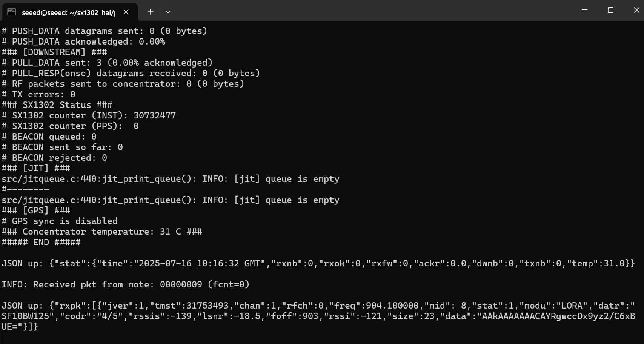This screenshot has width=644, height=344.
Task: Click the "# GPS sync is disabled" line
Action: point(60,221)
